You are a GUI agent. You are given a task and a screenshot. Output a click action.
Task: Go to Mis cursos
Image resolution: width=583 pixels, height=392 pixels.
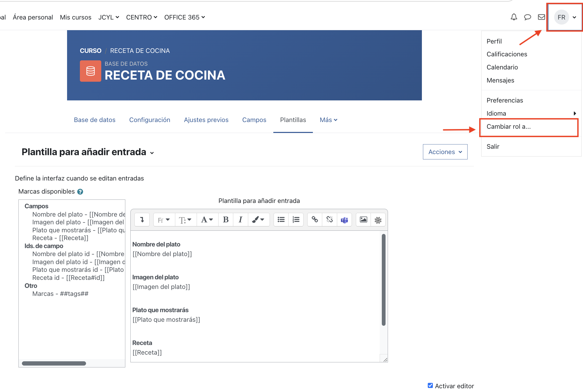click(76, 17)
